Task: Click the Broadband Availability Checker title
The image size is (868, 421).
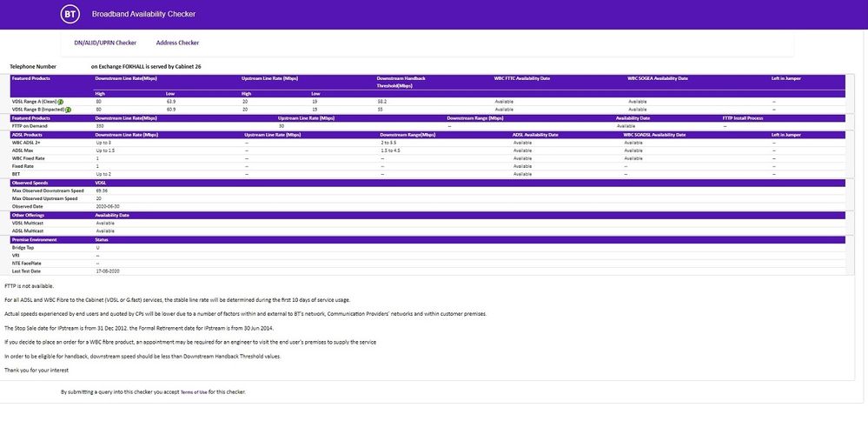Action: [143, 15]
